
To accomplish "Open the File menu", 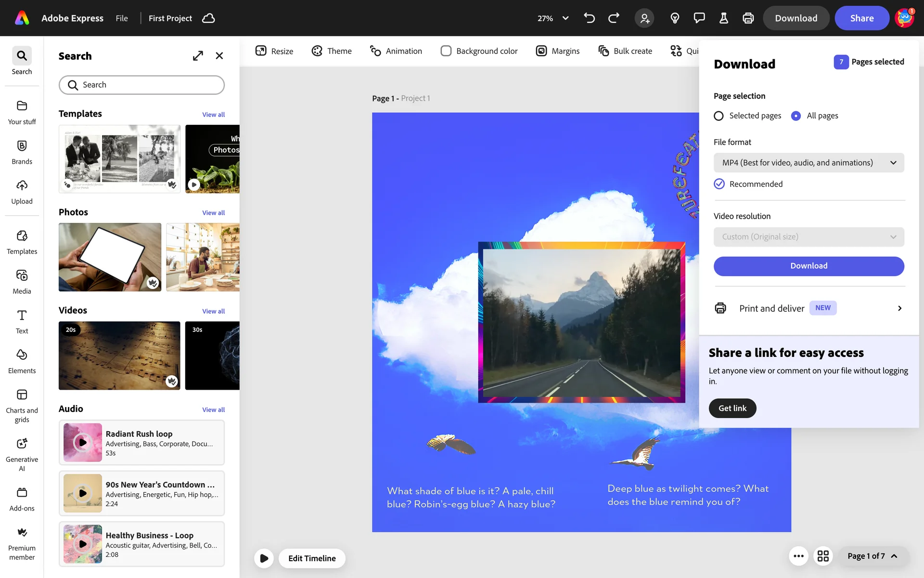I will (x=122, y=18).
